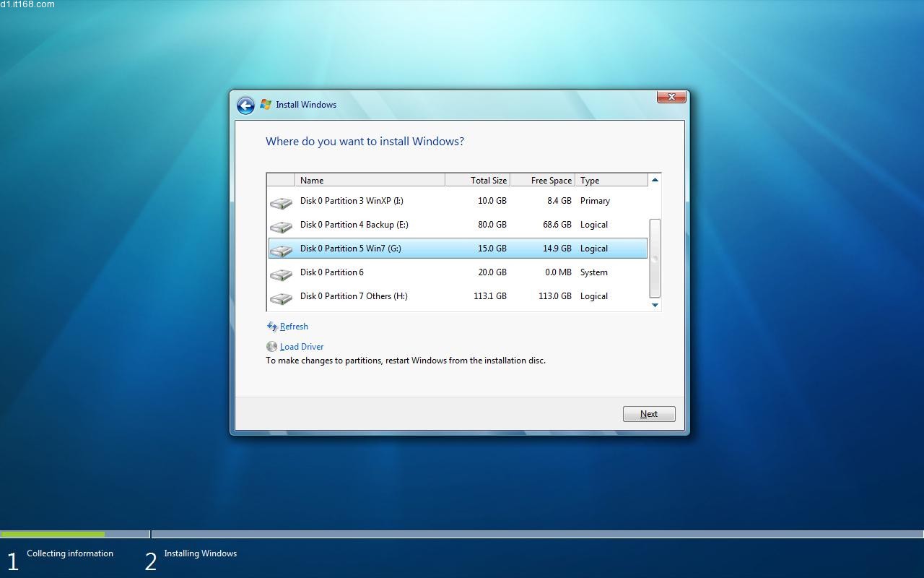Click the 113.0 GB free space cell
This screenshot has width=924, height=578.
(555, 296)
